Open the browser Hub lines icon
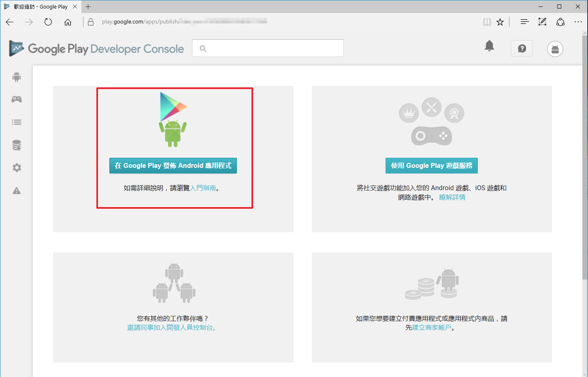The image size is (588, 377). [524, 22]
